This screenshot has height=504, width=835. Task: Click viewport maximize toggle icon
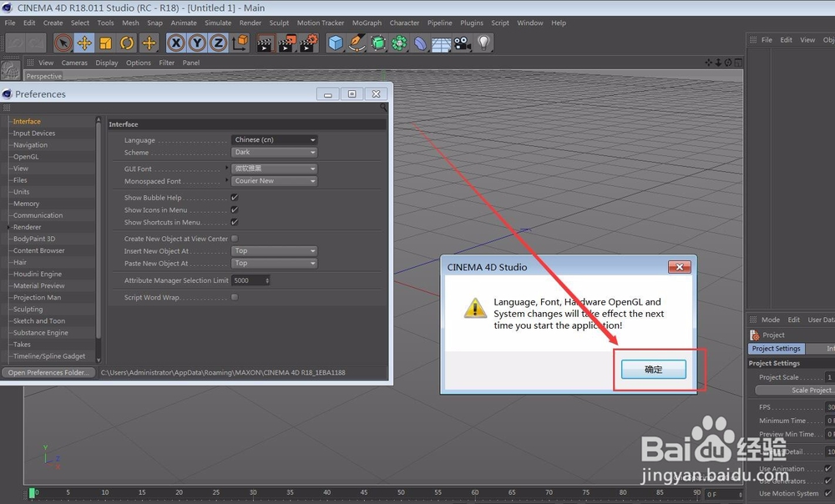pos(738,63)
